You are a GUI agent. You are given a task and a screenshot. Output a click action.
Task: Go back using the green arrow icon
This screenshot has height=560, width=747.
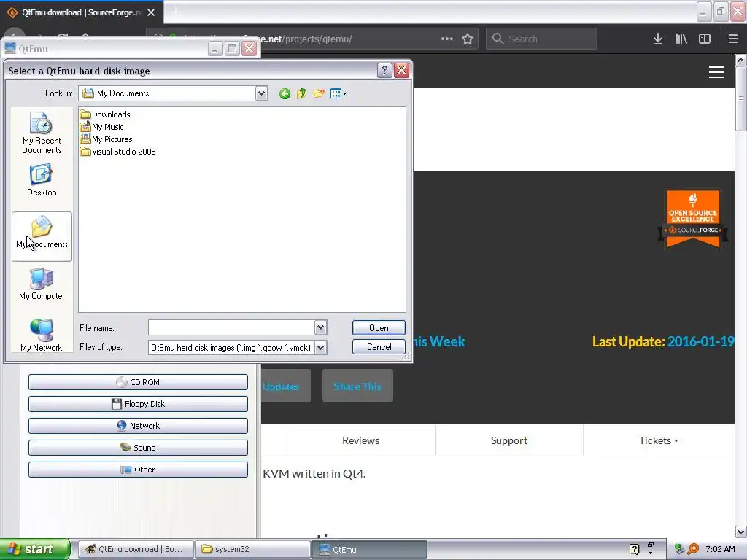pyautogui.click(x=285, y=94)
